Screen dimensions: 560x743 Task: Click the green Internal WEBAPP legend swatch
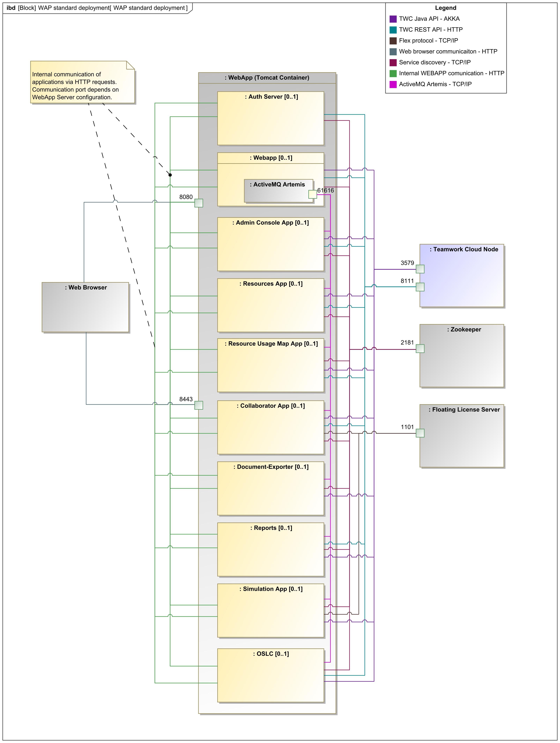pyautogui.click(x=393, y=73)
